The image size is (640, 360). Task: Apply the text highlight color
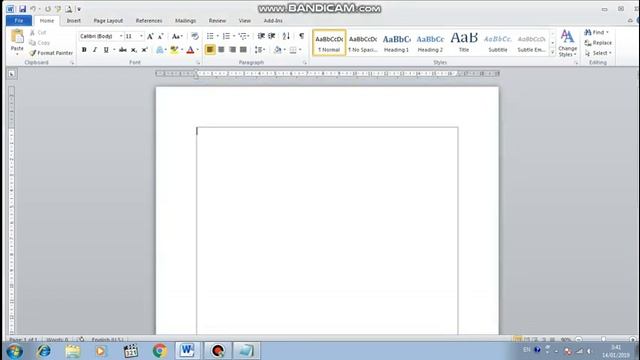[174, 50]
